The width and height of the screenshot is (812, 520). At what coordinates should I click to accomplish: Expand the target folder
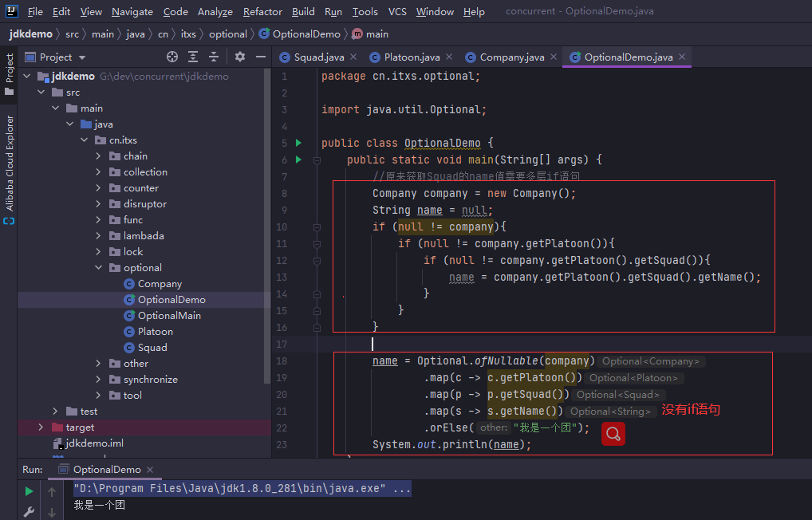pyautogui.click(x=41, y=427)
